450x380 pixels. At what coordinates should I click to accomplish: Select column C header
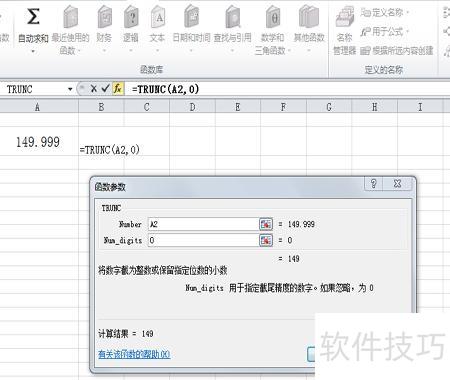pos(147,107)
